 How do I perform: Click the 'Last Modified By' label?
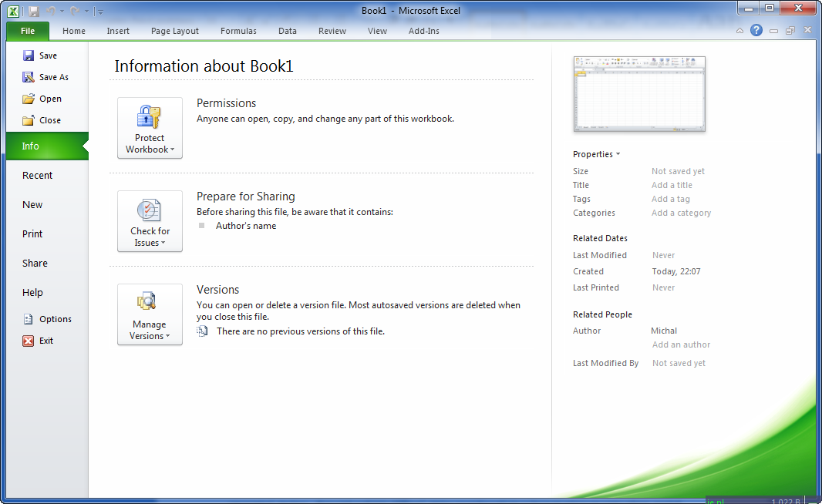[605, 363]
